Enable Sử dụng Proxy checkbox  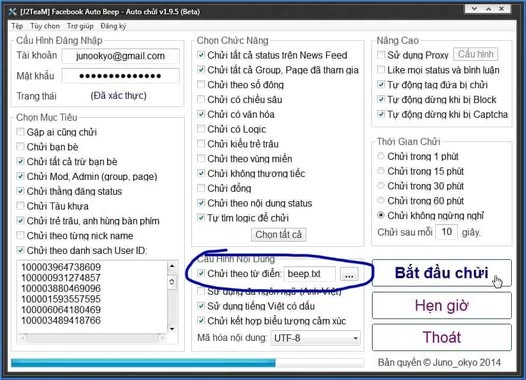pyautogui.click(x=381, y=55)
